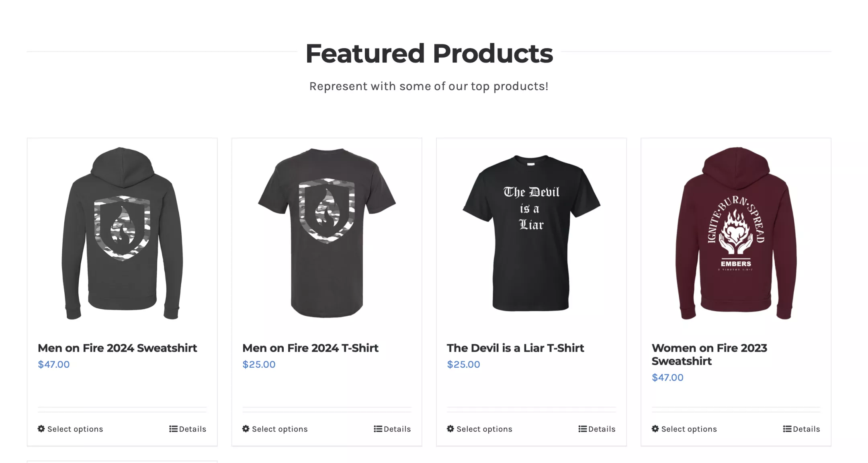View the gray camo shield hoodie image

point(122,233)
